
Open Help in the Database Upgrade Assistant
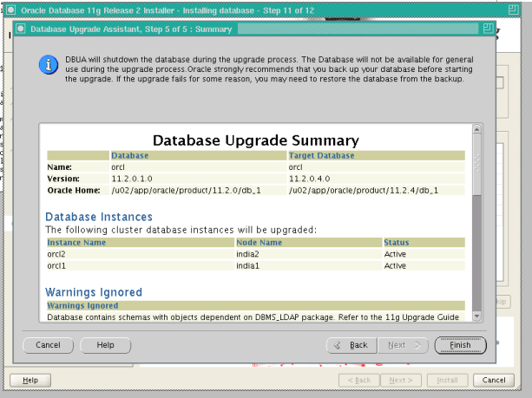(x=106, y=345)
